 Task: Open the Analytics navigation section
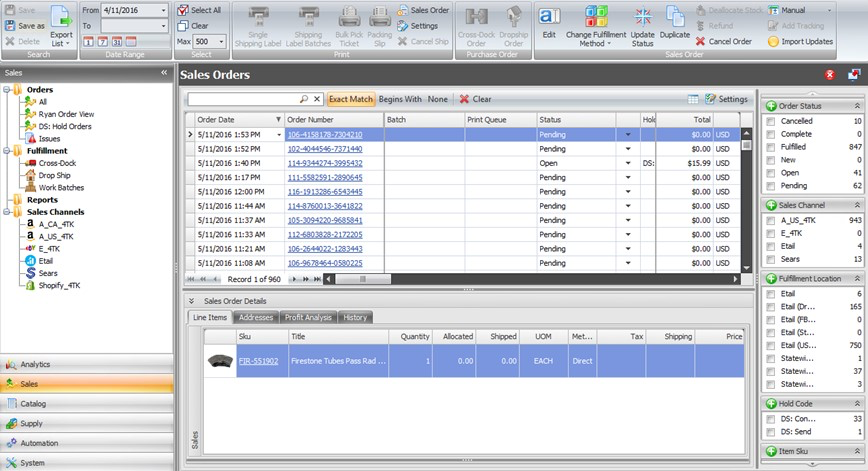[87, 364]
